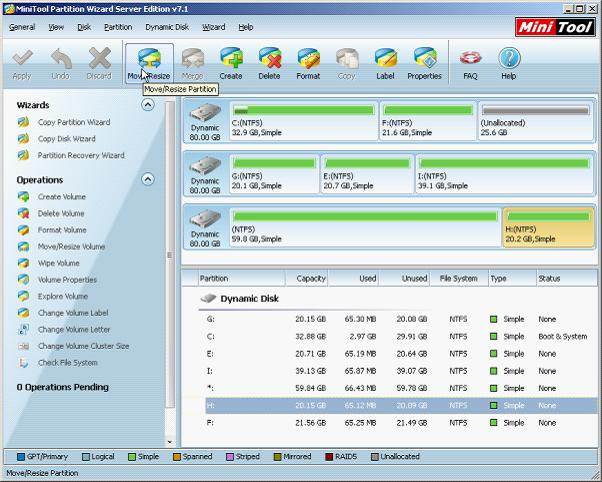Click the Copy Disk Wizard icon

pyautogui.click(x=23, y=139)
